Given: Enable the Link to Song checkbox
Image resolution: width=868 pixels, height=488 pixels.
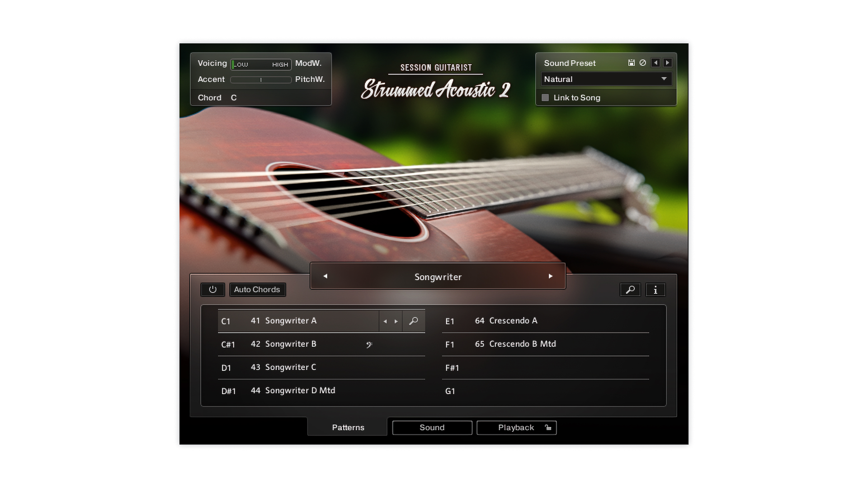Looking at the screenshot, I should pyautogui.click(x=545, y=98).
